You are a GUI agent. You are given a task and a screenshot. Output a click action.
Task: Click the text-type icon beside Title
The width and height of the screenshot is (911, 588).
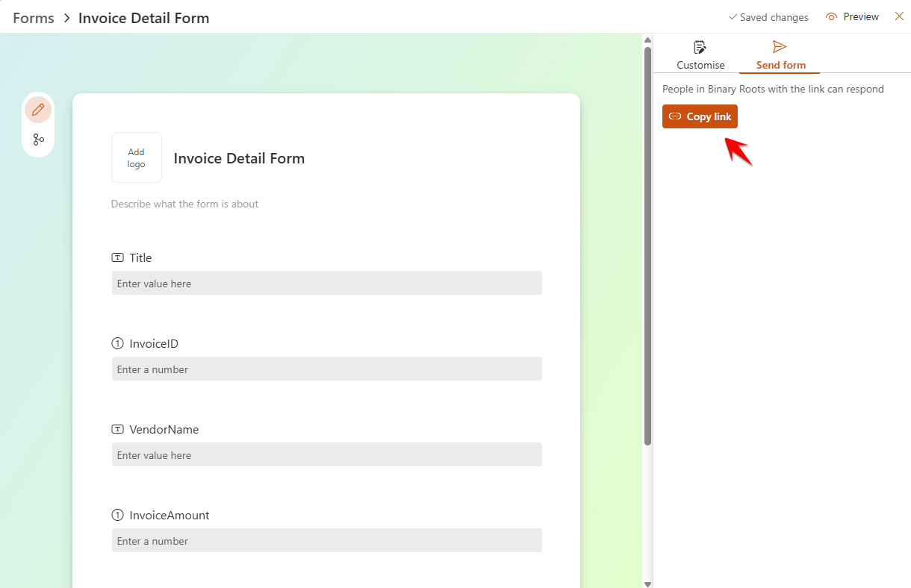117,257
